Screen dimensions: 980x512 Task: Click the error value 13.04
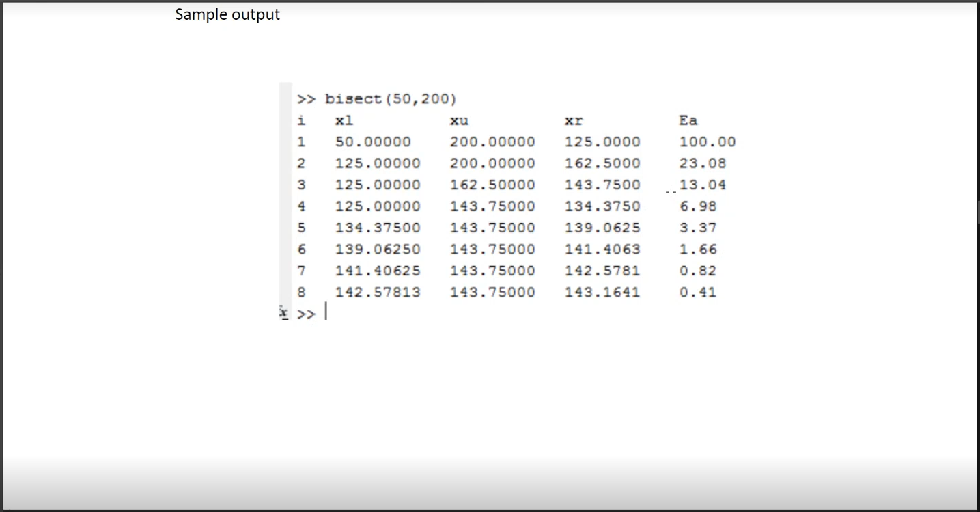703,185
